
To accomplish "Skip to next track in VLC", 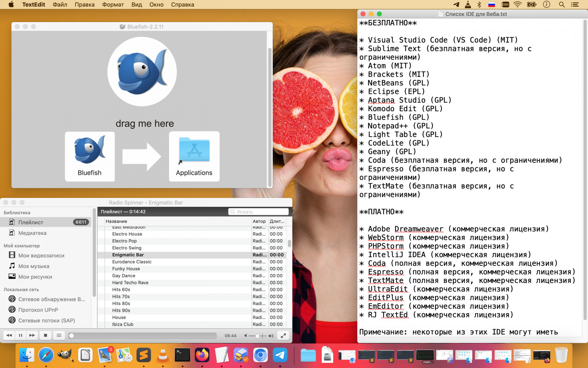I will 32,335.
